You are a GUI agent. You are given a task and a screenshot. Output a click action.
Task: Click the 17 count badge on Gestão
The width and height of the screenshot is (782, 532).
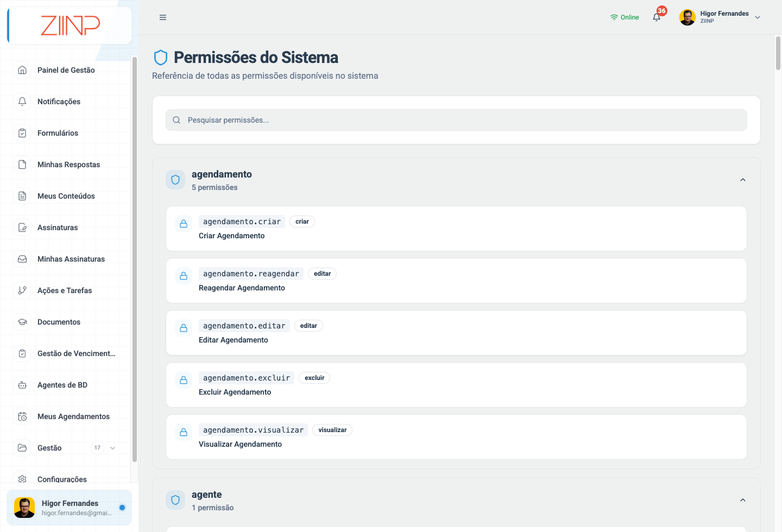(97, 448)
